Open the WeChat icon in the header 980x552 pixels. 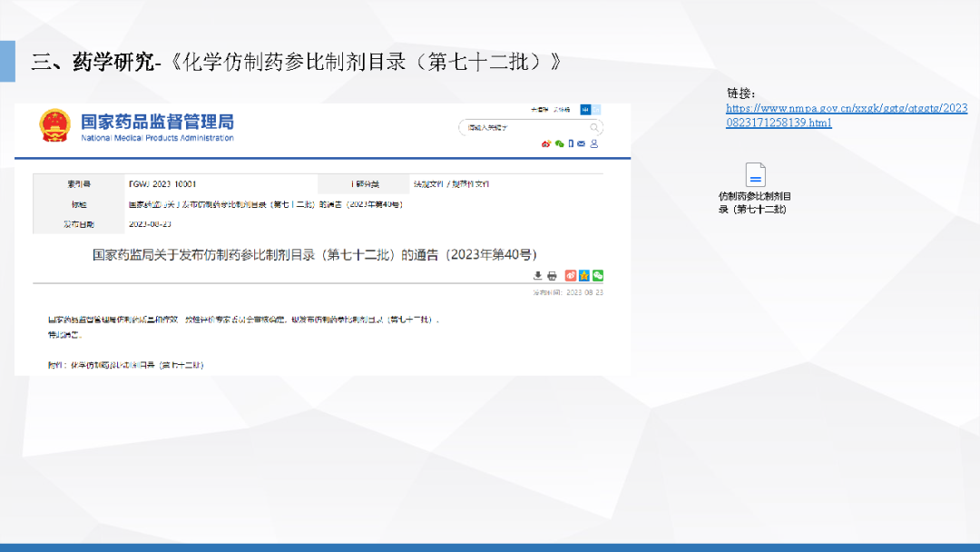(x=559, y=143)
